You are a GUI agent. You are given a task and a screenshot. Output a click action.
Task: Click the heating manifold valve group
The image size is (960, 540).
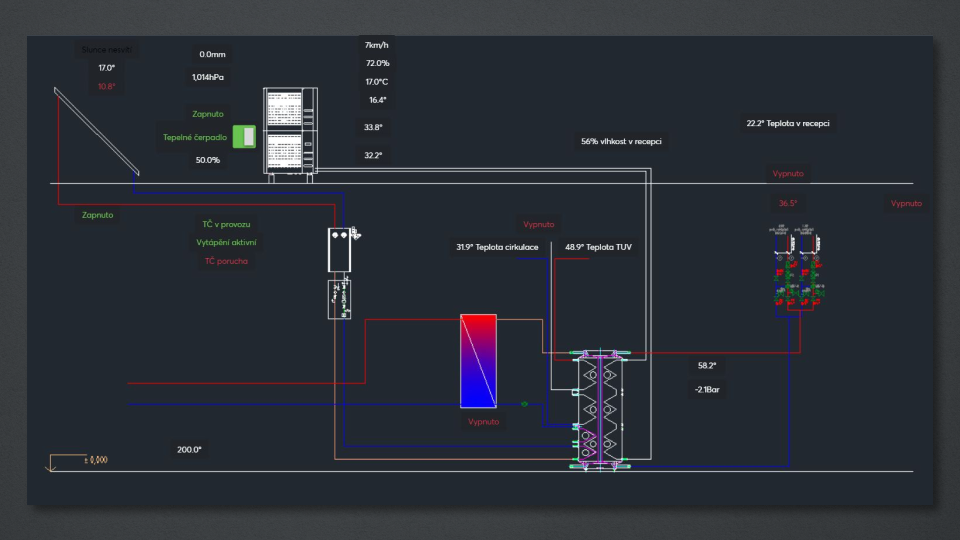tap(797, 270)
